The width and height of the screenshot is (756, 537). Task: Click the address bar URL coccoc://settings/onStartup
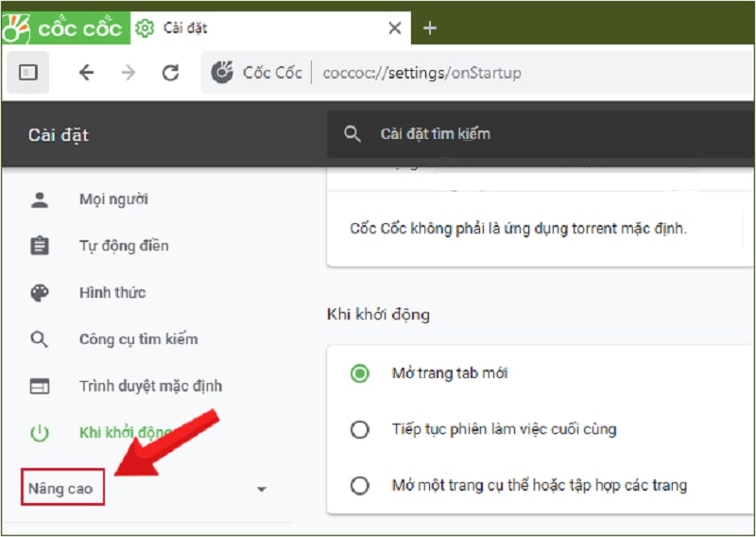[421, 74]
